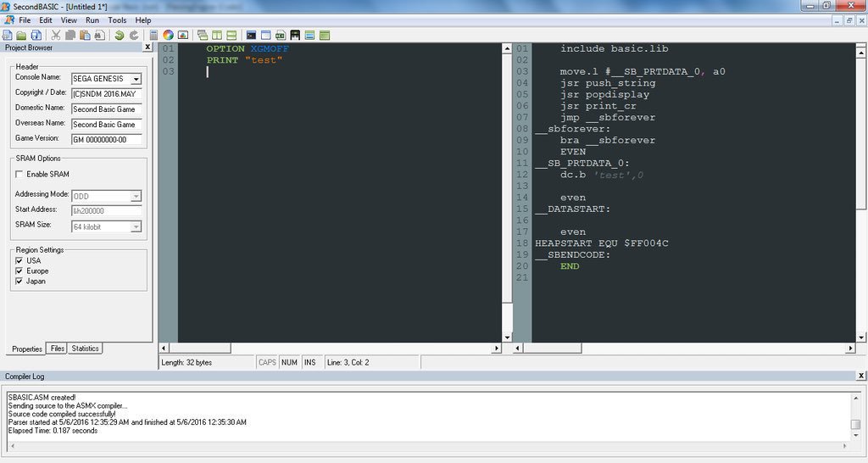Screen dimensions: 868x463
Task: Open the Addressing Mode dropdown
Action: pos(136,196)
